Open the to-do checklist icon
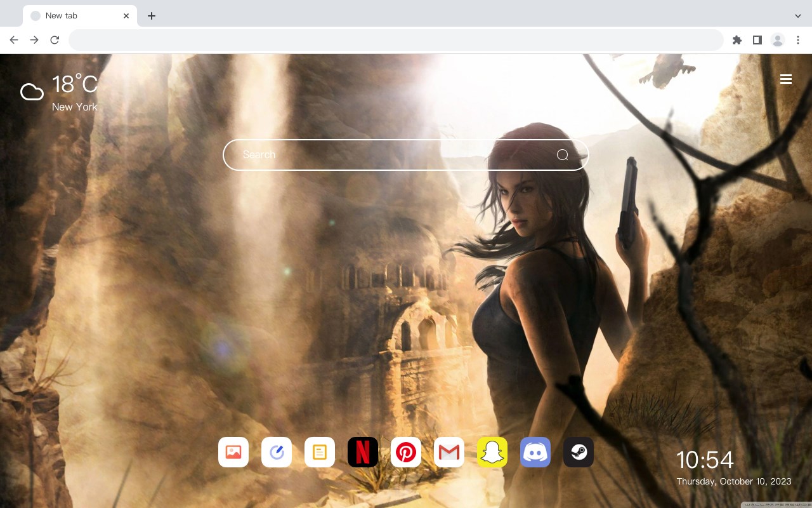The width and height of the screenshot is (812, 508). click(277, 452)
